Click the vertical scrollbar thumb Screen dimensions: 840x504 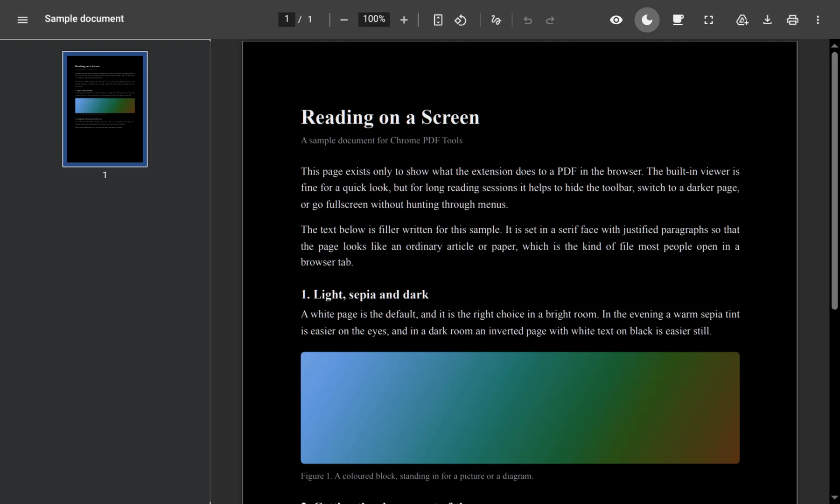(x=834, y=181)
